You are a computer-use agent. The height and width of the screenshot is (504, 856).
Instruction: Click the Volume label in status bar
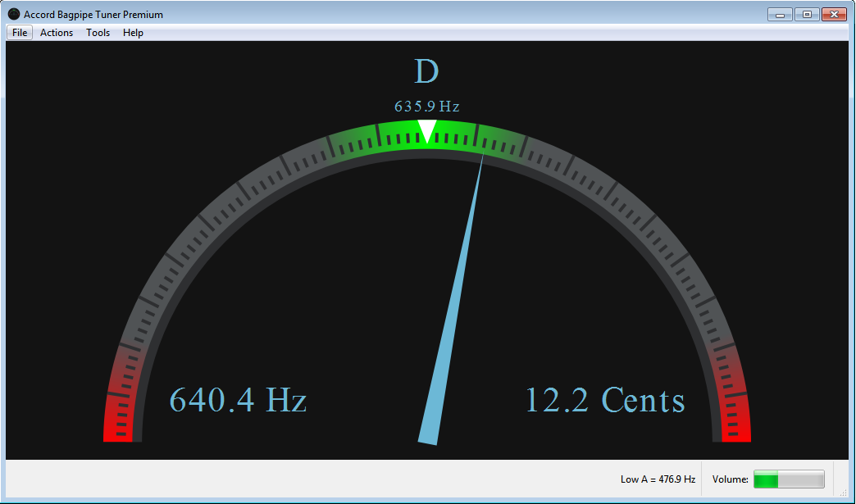point(730,479)
